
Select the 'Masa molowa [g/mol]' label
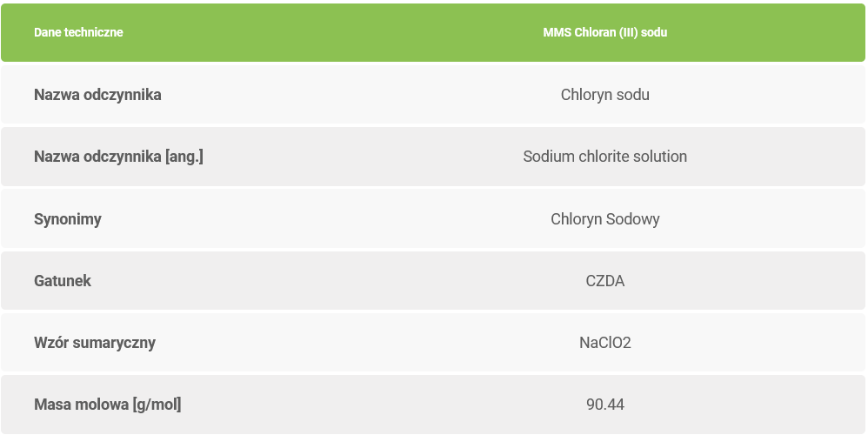pos(108,405)
